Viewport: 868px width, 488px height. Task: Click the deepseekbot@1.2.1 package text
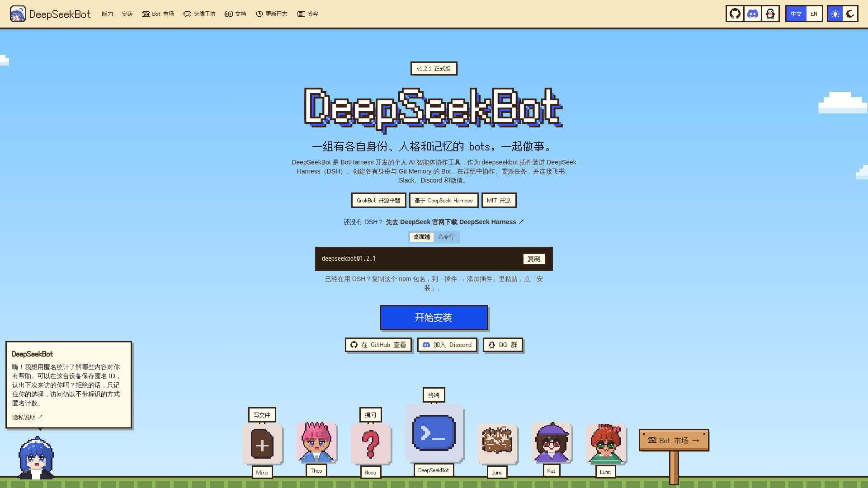coord(349,258)
